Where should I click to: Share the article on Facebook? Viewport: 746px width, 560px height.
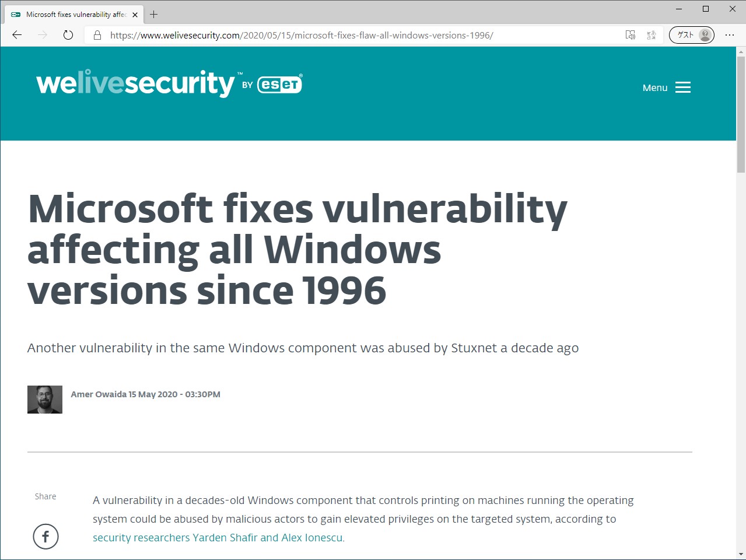pos(45,536)
